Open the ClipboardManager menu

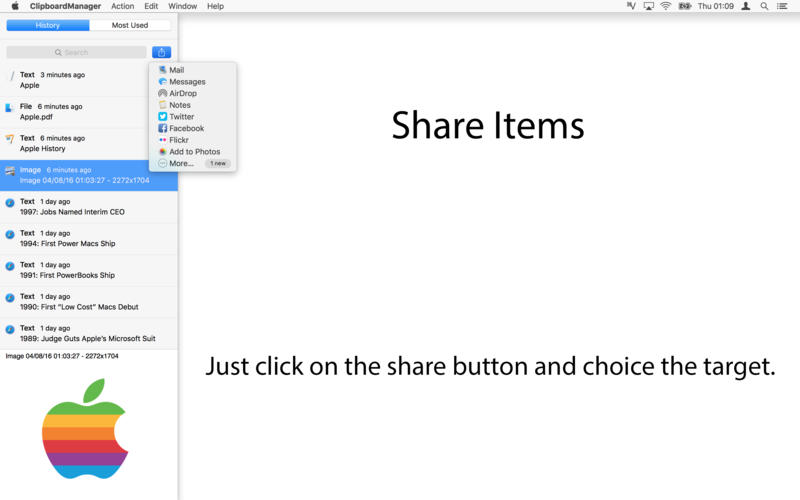[65, 6]
